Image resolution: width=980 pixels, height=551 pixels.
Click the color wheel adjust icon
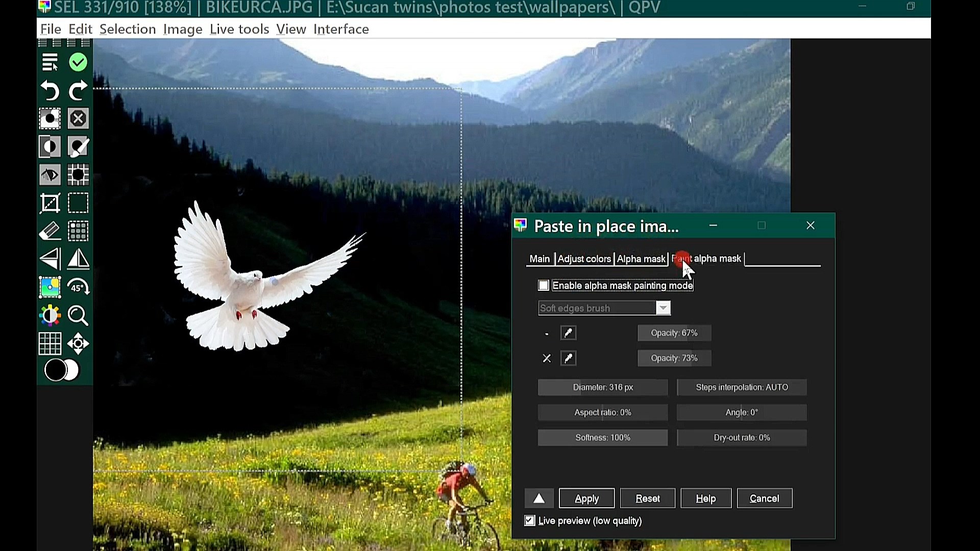(x=50, y=315)
